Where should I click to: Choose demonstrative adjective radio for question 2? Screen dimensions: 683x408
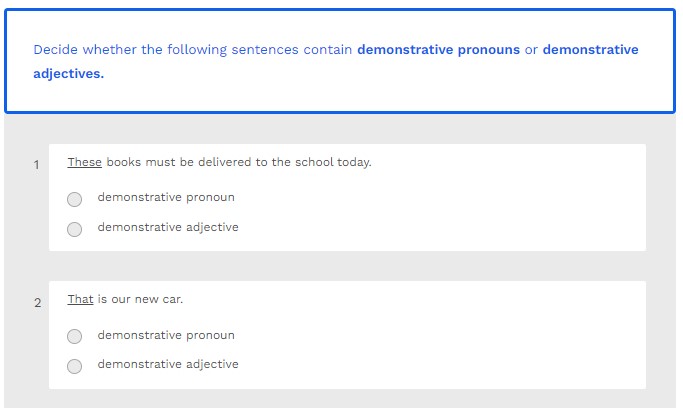point(74,366)
